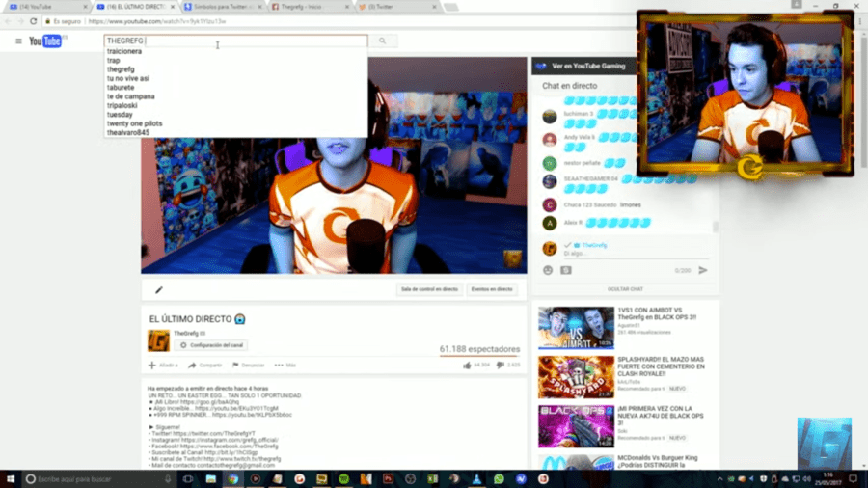Open 'SPLASHYARD' Clash Royale video thumbnail
Screen dimensions: 868x488
[x=576, y=377]
